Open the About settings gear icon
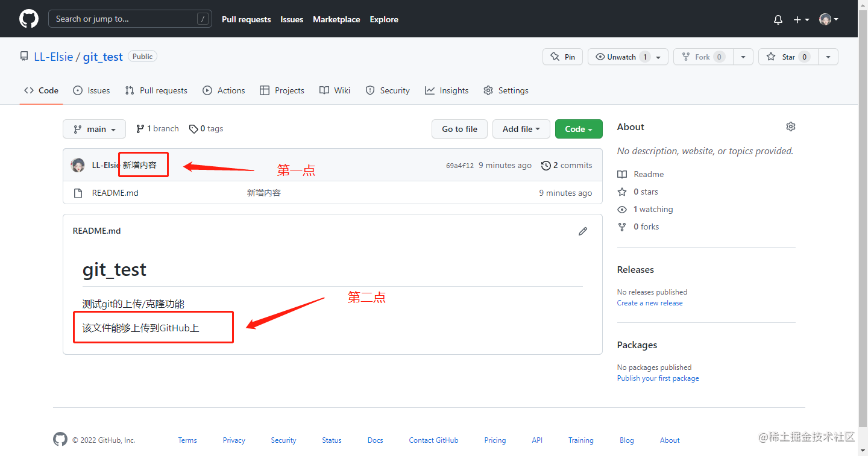The image size is (868, 456). pos(790,126)
